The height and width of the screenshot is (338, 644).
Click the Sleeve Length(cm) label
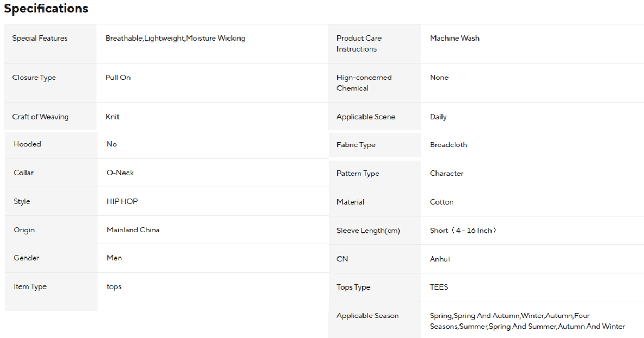coord(368,231)
